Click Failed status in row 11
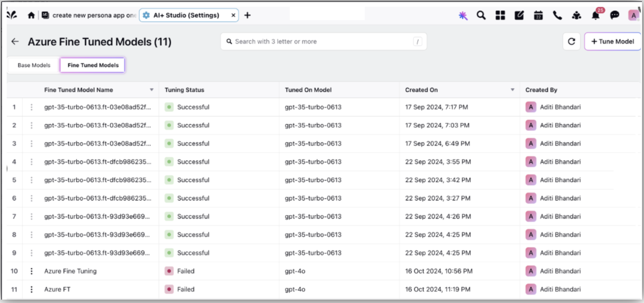 click(x=180, y=289)
